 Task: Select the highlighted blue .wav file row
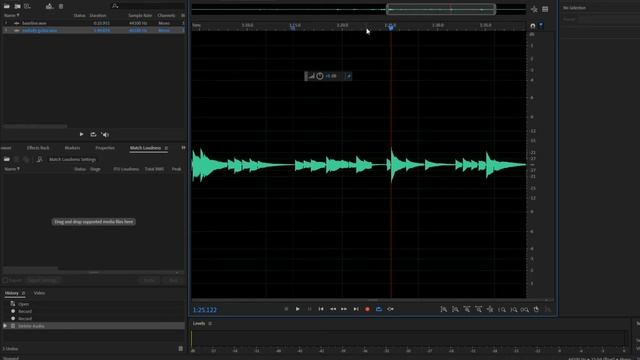click(93, 30)
